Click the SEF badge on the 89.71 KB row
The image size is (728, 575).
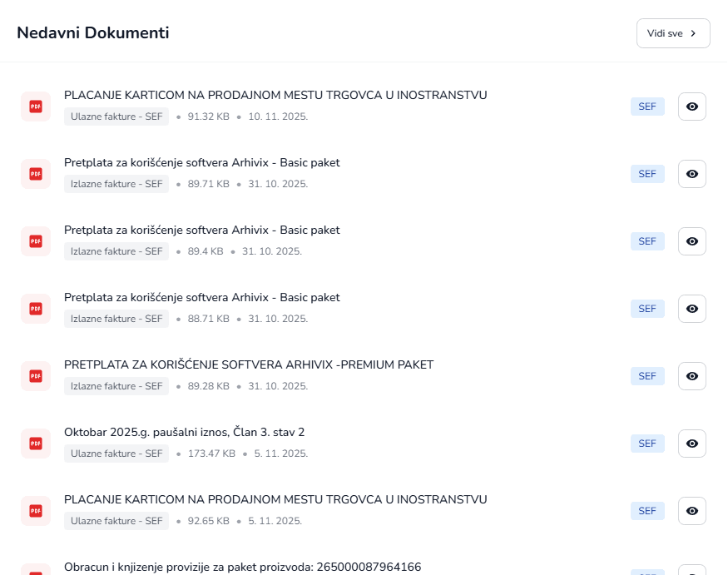pos(647,174)
